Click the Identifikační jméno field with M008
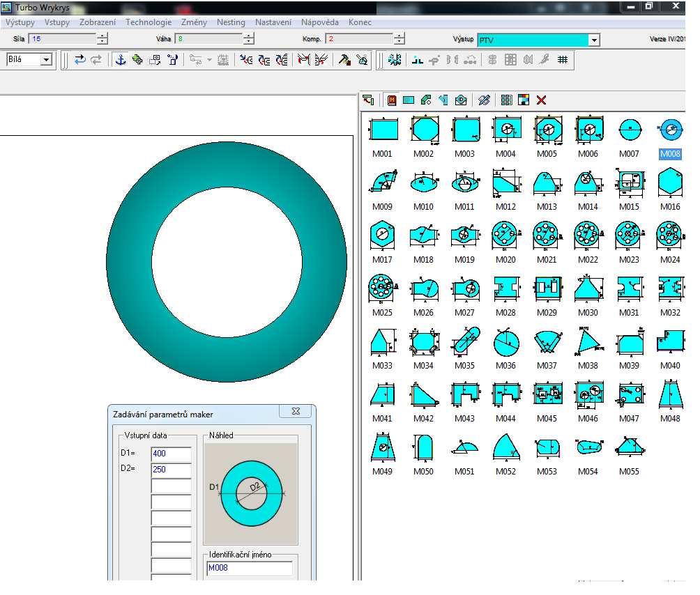700x595 pixels. (250, 568)
